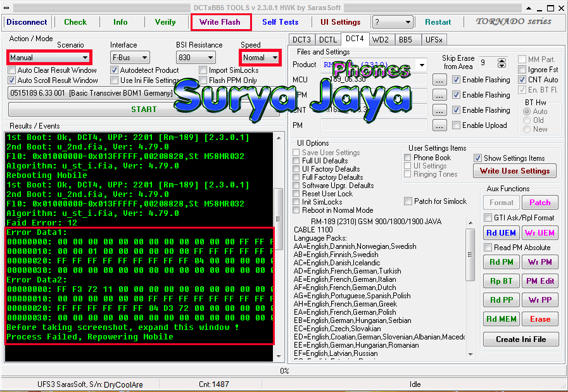
Task: Toggle MCU Enable Flashing checkbox
Action: point(457,80)
